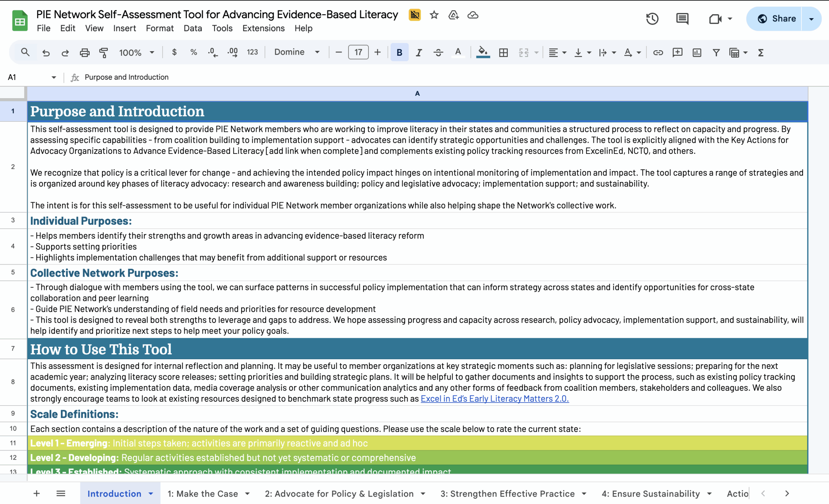
Task: Toggle italic formatting
Action: click(x=418, y=52)
